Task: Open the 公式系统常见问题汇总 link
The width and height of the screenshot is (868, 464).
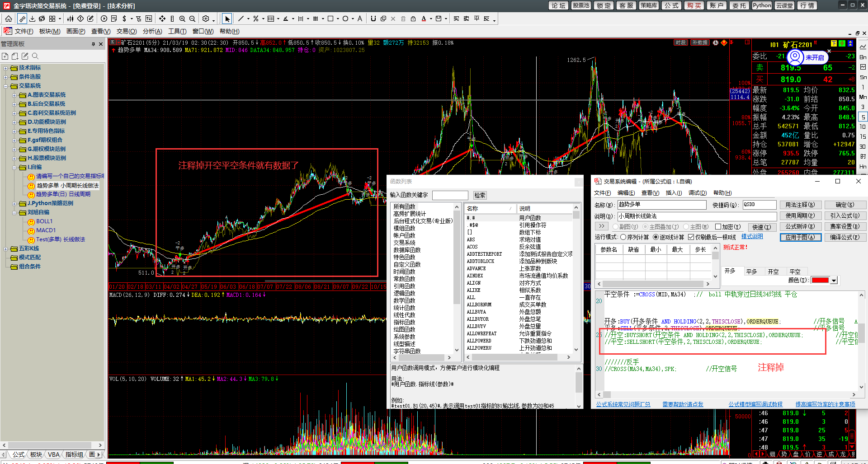Action: 623,404
